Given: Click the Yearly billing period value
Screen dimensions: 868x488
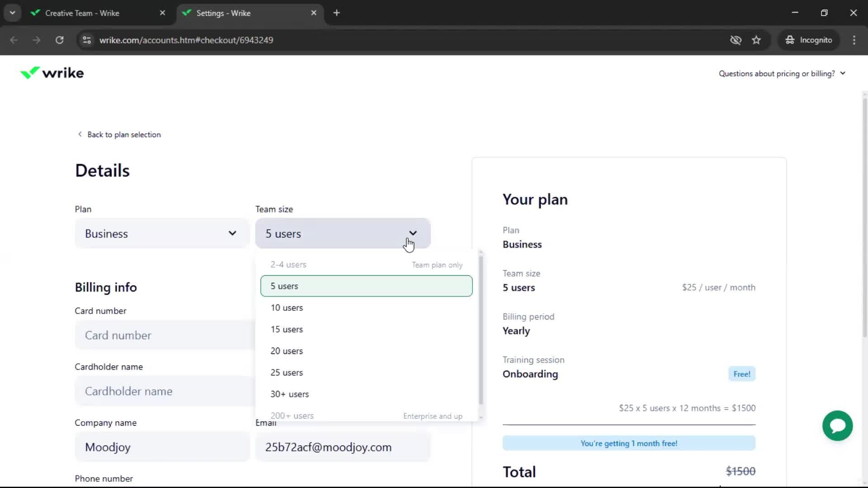Looking at the screenshot, I should point(516,331).
